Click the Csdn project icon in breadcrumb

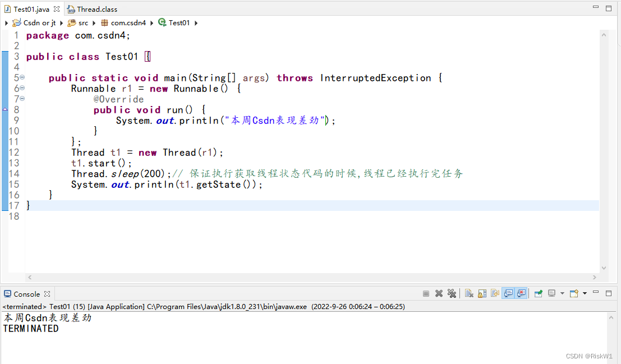click(17, 22)
